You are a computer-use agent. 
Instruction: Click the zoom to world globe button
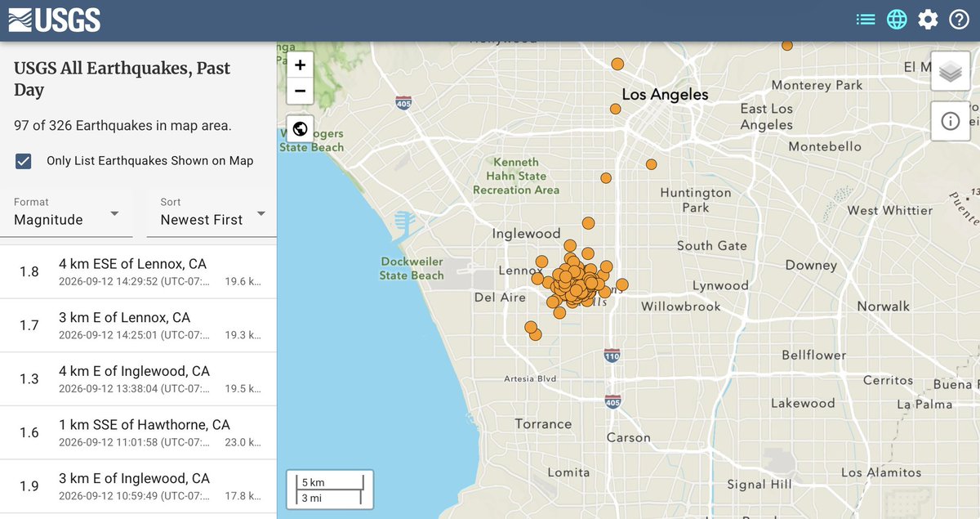point(300,128)
